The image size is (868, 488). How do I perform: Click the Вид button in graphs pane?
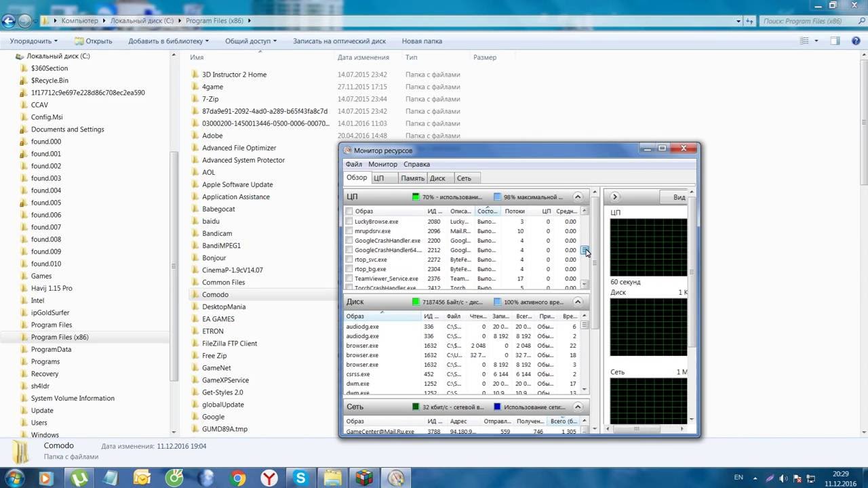675,197
